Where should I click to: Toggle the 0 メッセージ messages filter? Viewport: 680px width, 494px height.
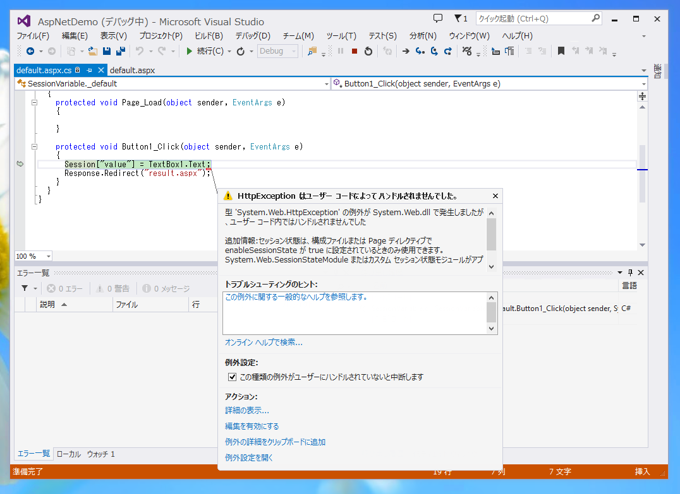click(166, 288)
